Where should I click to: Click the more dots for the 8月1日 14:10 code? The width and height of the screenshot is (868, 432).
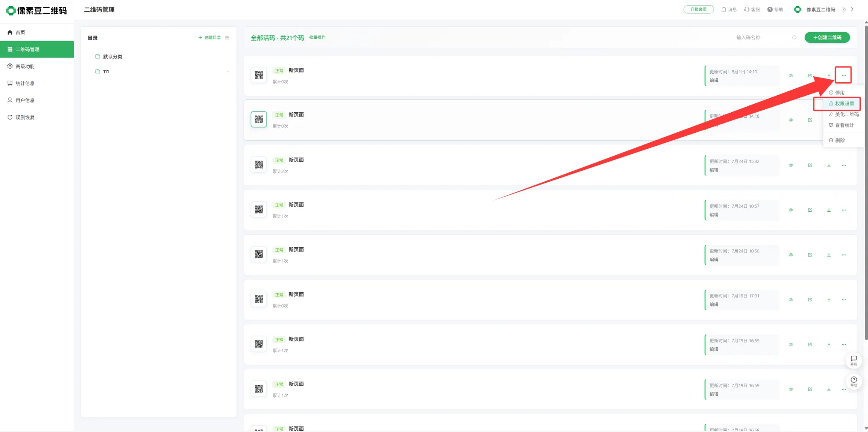tap(844, 76)
